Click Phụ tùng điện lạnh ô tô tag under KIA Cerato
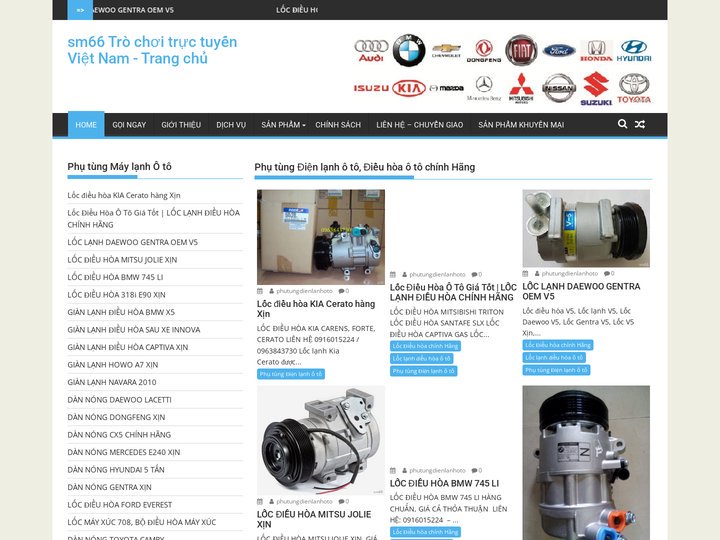This screenshot has width=720, height=540. 291,374
